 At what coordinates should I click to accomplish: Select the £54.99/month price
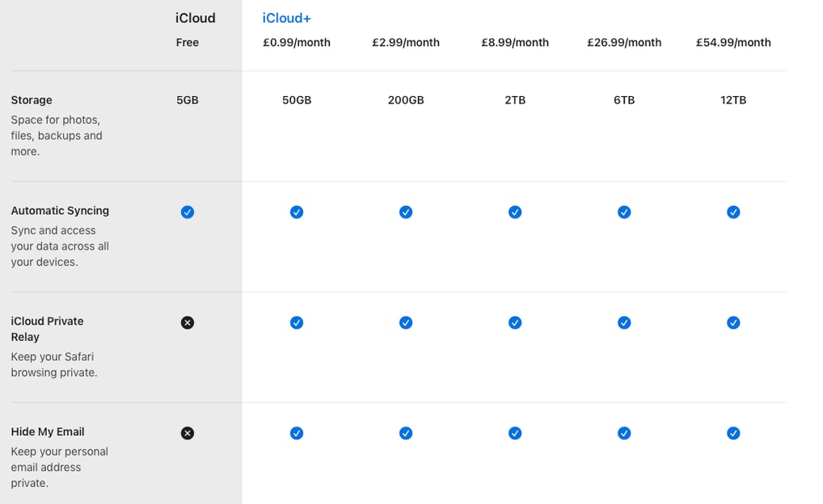[733, 43]
